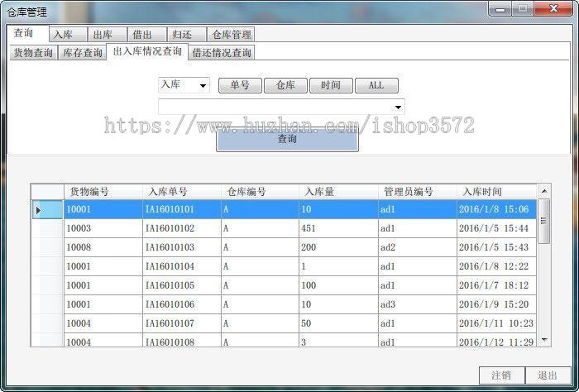Click the 退出 button
This screenshot has height=392, width=579.
point(548,375)
